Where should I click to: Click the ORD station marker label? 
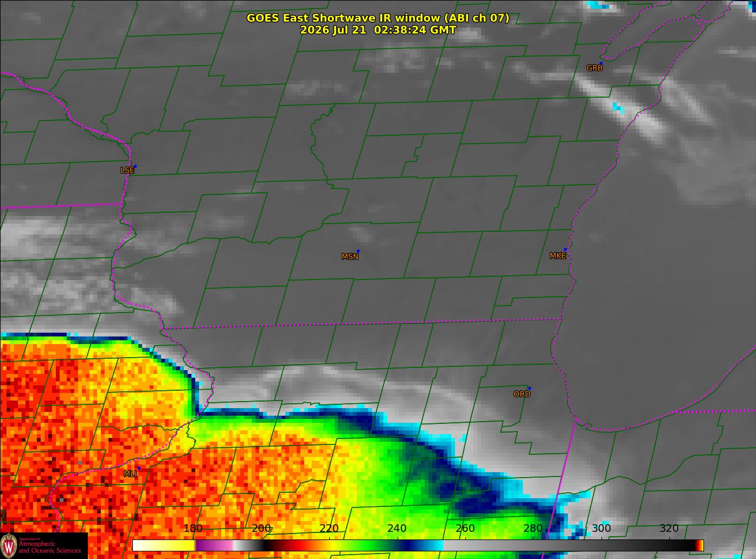point(522,394)
